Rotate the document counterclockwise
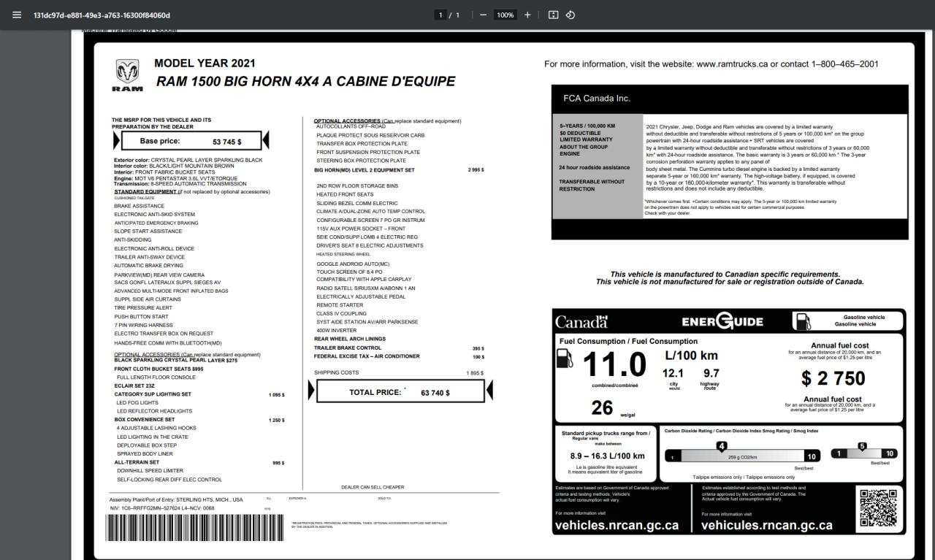The image size is (935, 560). pos(570,15)
